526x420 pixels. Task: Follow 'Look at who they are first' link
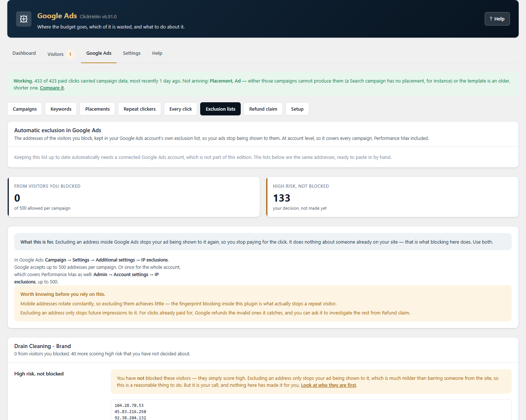click(x=328, y=385)
